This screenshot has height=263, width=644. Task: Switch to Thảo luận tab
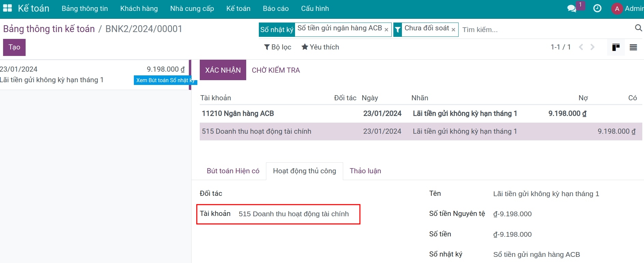[365, 171]
